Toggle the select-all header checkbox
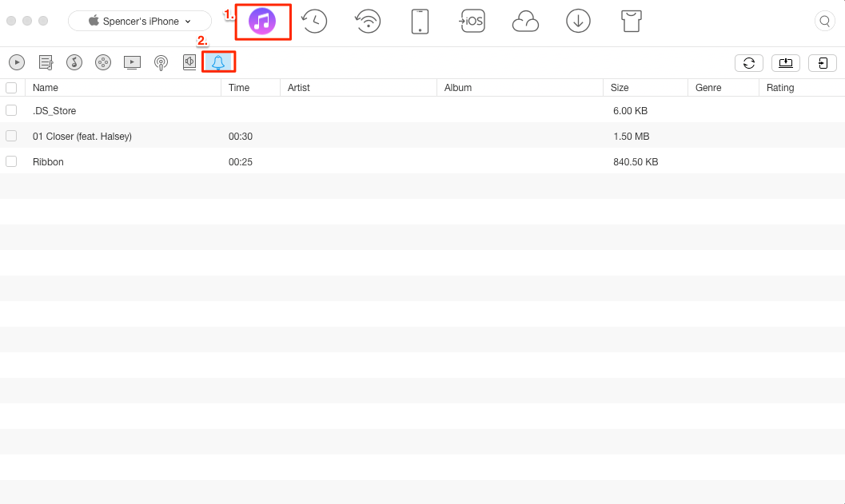This screenshot has width=845, height=504. tap(11, 88)
